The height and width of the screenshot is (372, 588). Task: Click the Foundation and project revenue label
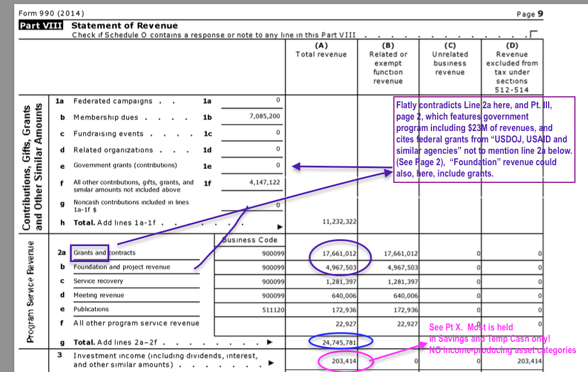(122, 267)
